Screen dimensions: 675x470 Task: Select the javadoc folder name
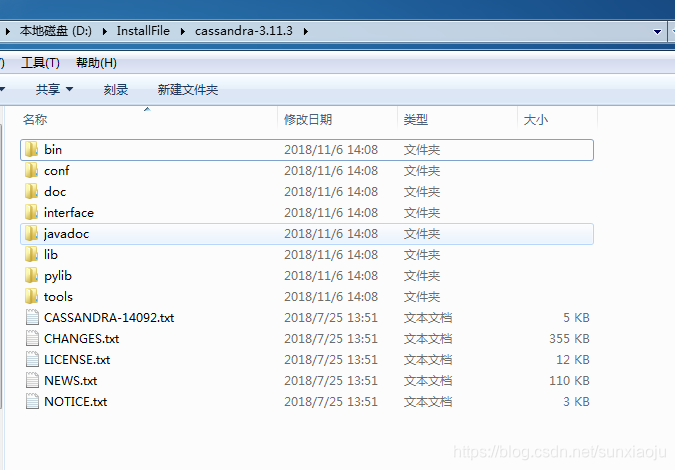click(x=66, y=234)
